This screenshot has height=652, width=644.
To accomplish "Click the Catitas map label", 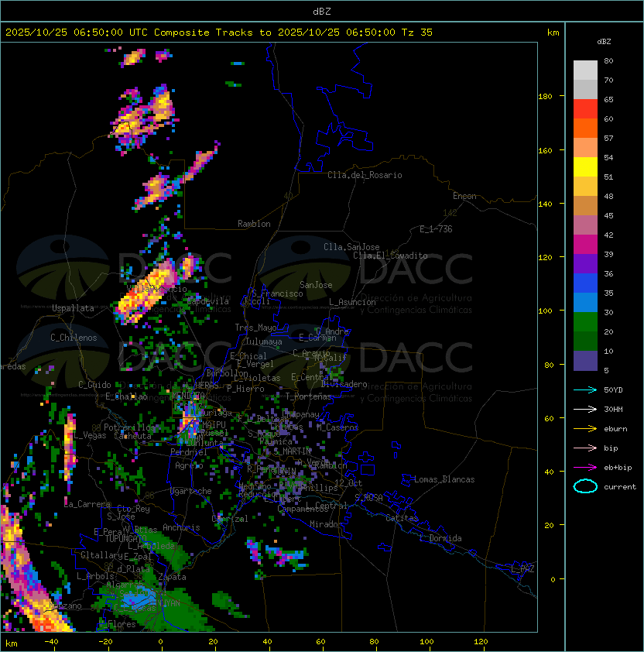I will pos(402,518).
